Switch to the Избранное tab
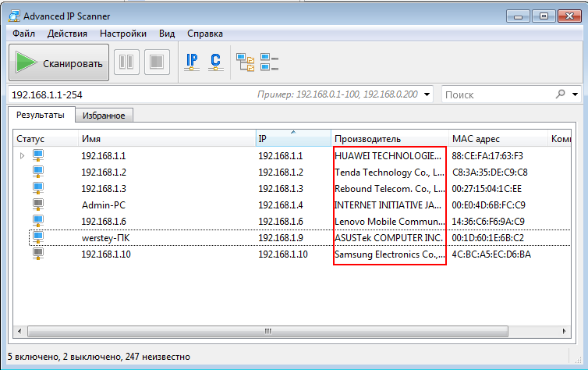588x370 pixels. (x=104, y=116)
